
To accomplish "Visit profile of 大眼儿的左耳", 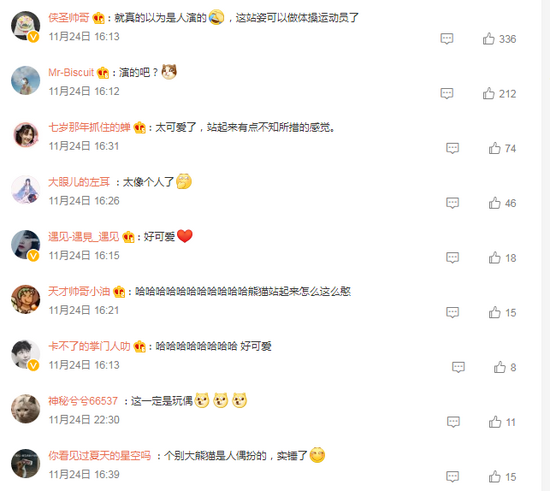I will point(79,182).
